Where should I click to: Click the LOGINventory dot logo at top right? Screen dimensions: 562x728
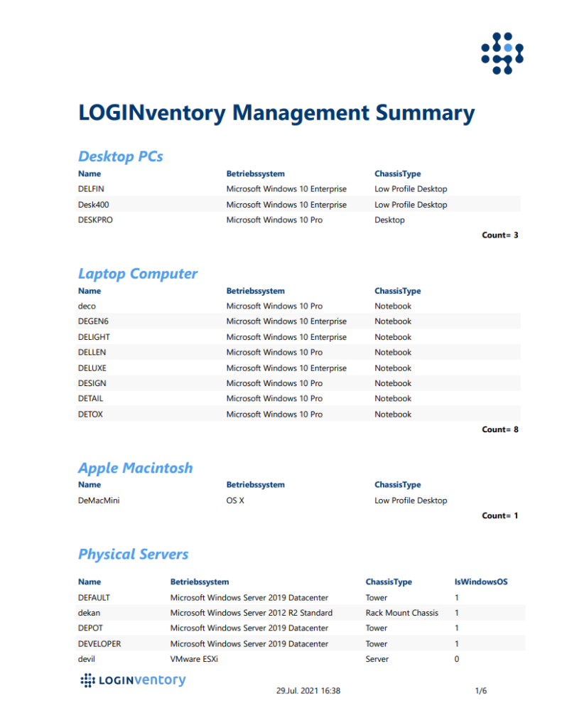click(502, 53)
